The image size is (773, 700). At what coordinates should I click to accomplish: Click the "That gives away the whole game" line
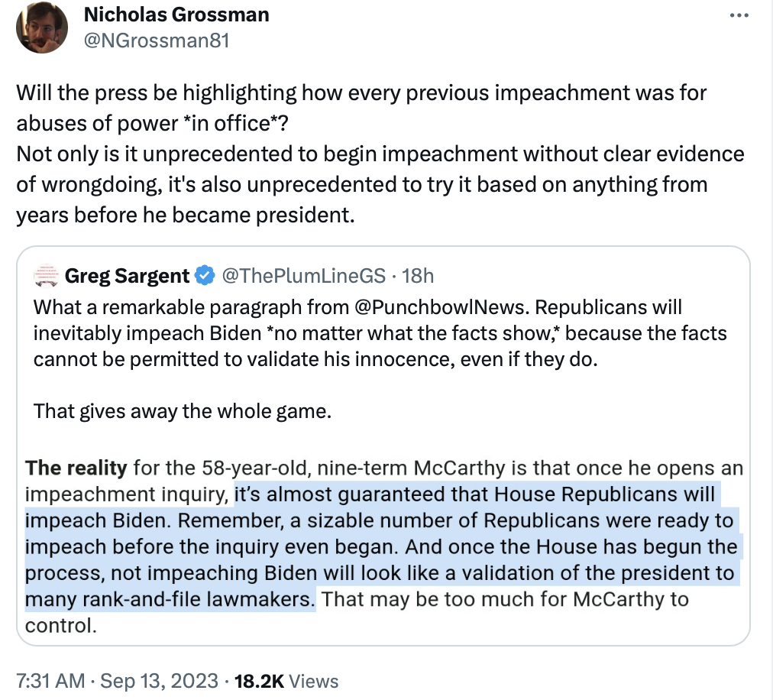[183, 411]
